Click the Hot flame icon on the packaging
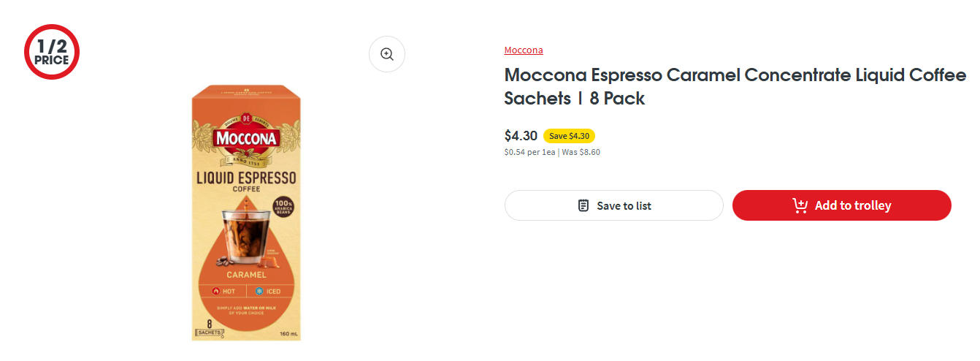 click(216, 291)
